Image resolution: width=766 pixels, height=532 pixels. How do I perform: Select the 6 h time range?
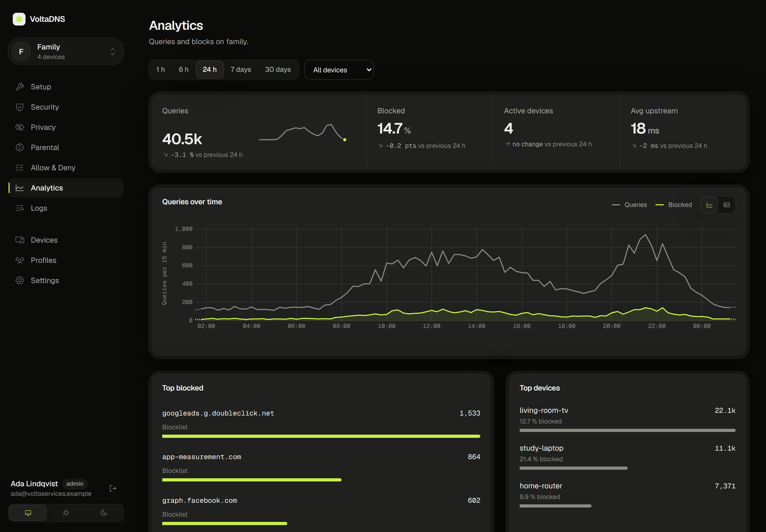184,69
